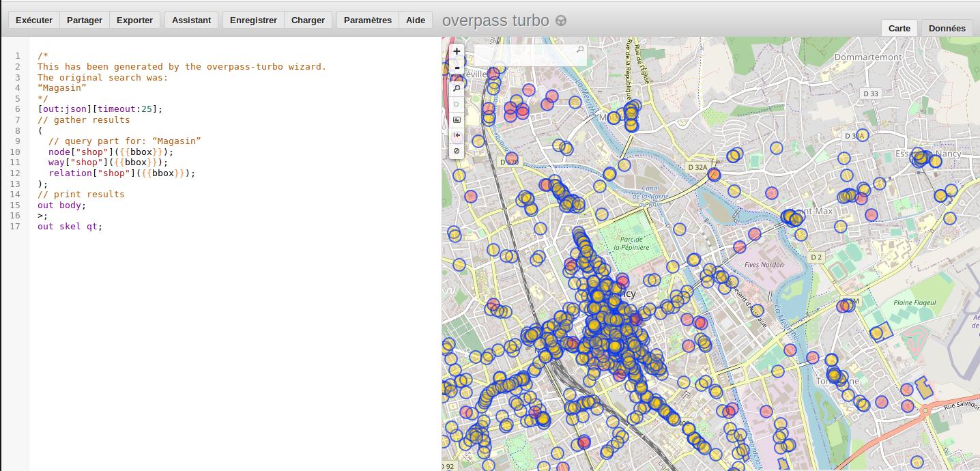Click the comment // print results
Image resolution: width=980 pixels, height=471 pixels.
81,195
